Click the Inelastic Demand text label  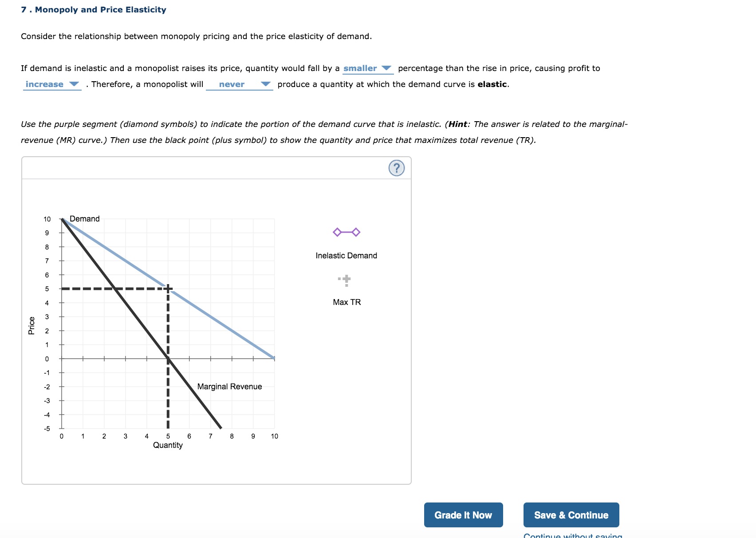point(346,255)
